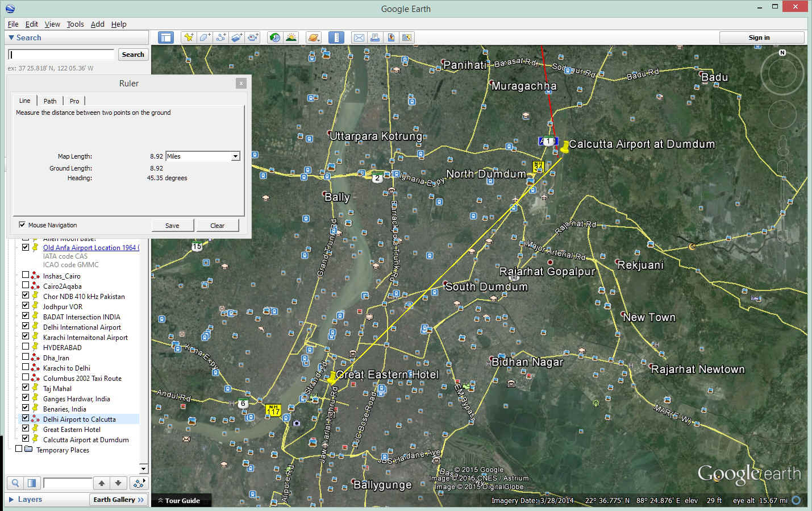
Task: Open the Tools menu
Action: [x=75, y=24]
